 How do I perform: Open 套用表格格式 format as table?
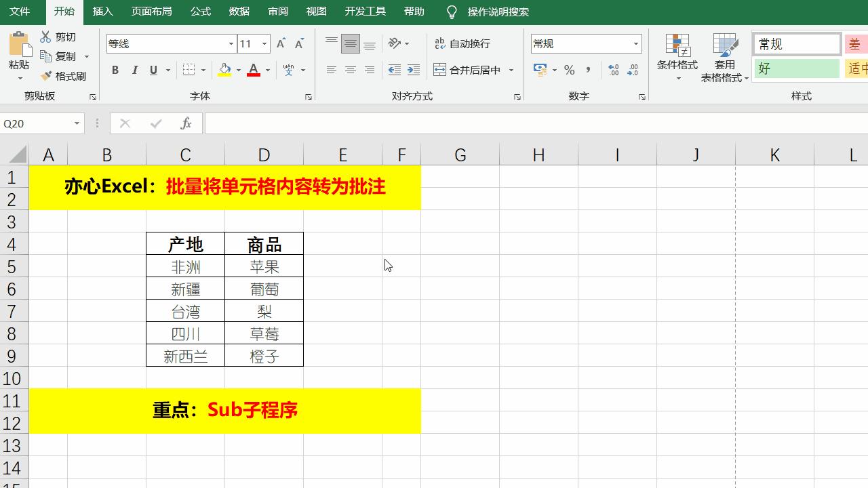(x=725, y=58)
